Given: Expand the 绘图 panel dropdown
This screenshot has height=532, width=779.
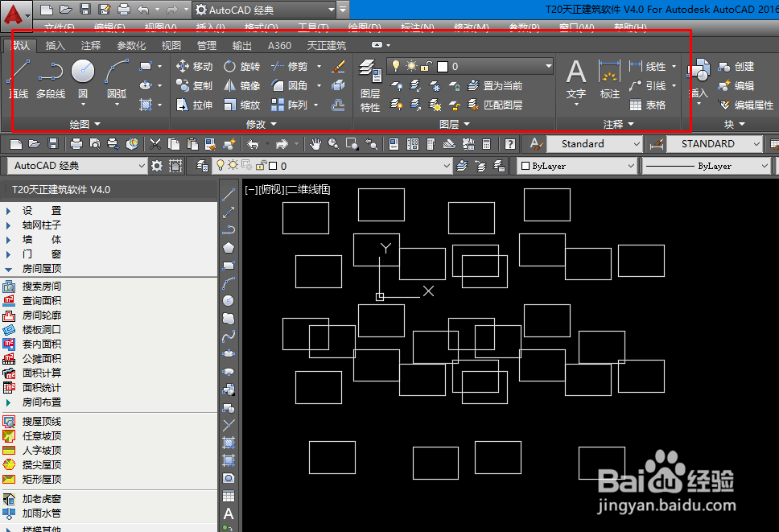Looking at the screenshot, I should 85,124.
